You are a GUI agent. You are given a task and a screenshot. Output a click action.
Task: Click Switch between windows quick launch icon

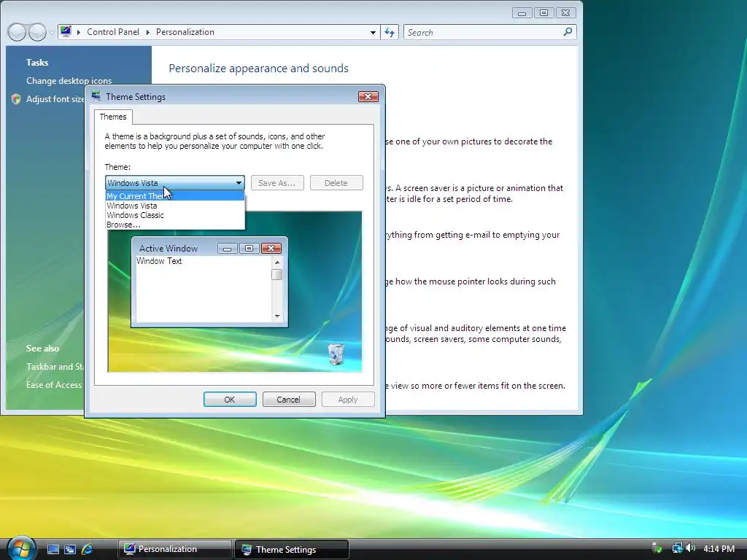[x=70, y=549]
